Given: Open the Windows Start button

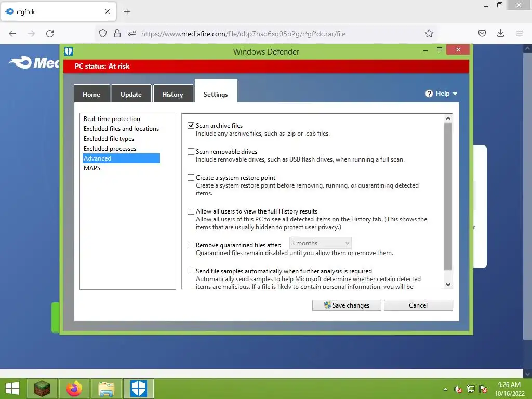Looking at the screenshot, I should [x=12, y=389].
